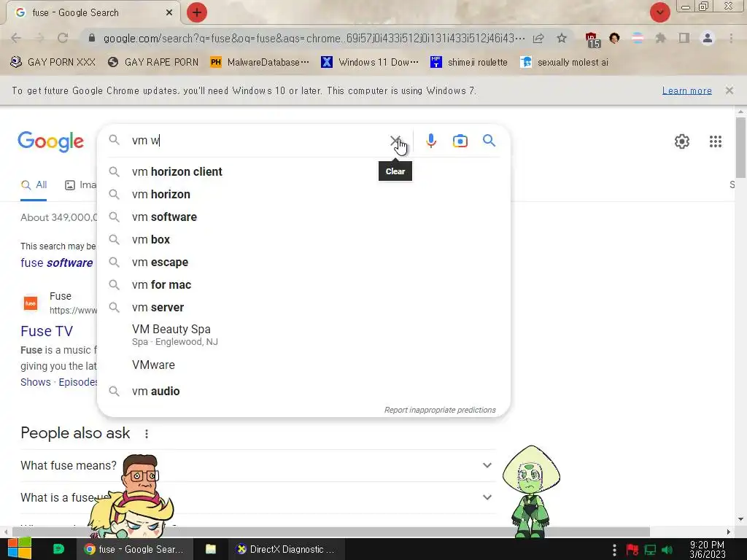
Task: Open the Windows Start button
Action: tap(20, 549)
